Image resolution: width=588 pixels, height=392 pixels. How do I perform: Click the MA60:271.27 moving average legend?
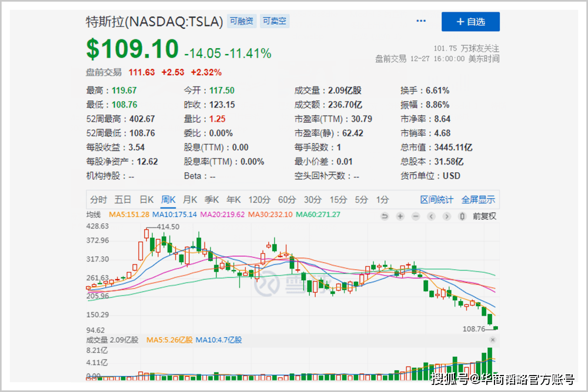pos(318,215)
